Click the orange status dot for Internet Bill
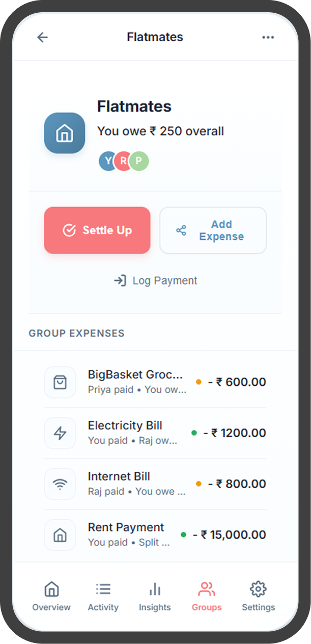Screen dimensions: 311x644 point(199,484)
